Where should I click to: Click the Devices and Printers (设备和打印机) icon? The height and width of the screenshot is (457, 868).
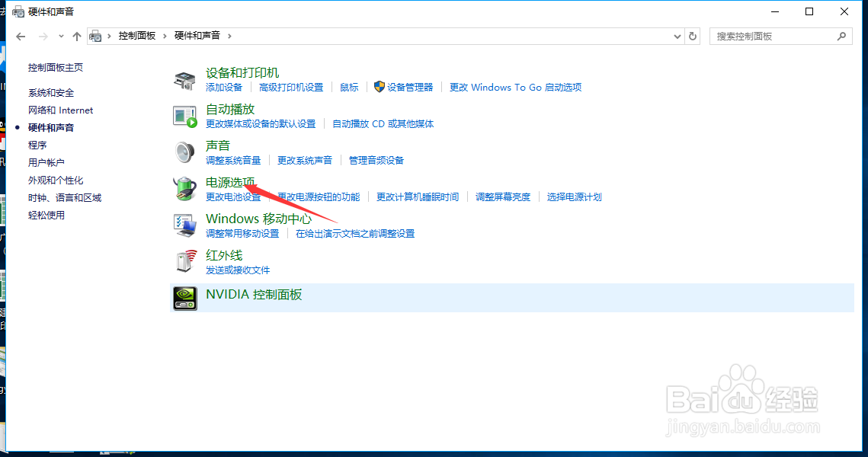pyautogui.click(x=184, y=77)
